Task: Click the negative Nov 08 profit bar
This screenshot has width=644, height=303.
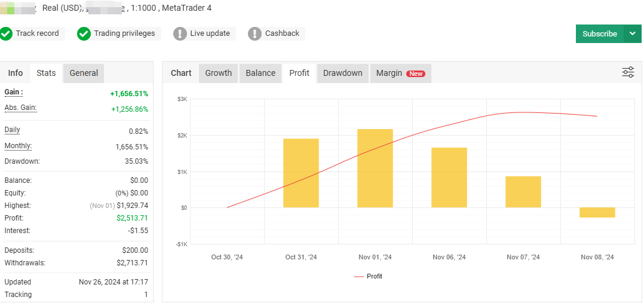Action: click(x=597, y=213)
